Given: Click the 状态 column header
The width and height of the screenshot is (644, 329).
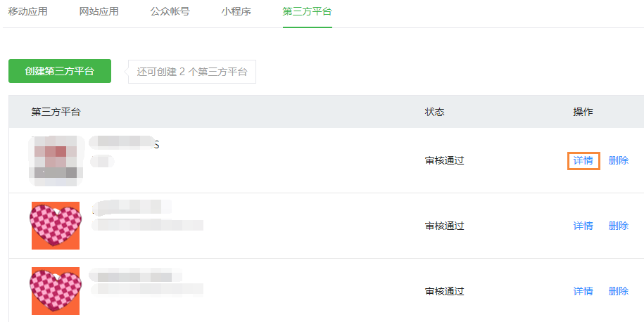Looking at the screenshot, I should [x=434, y=112].
